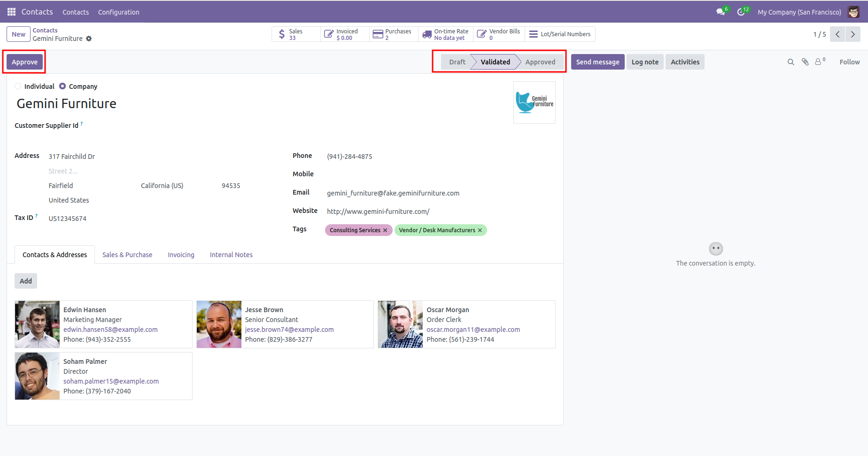Open company switcher My Company (San Francisco)
Image resolution: width=868 pixels, height=456 pixels.
pos(799,12)
